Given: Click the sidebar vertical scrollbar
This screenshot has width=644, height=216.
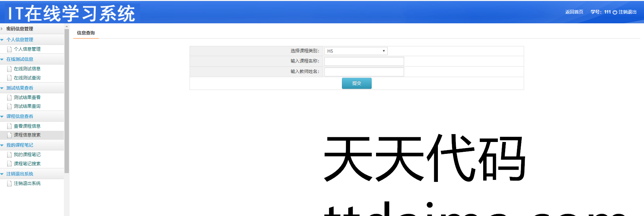Looking at the screenshot, I should coord(67,101).
